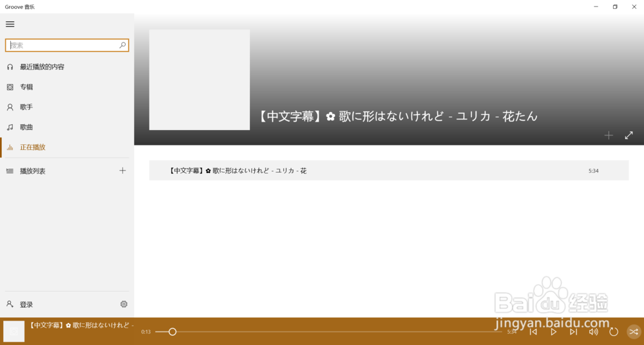Image resolution: width=644 pixels, height=345 pixels.
Task: Open the hamburger navigation menu
Action: [x=10, y=24]
